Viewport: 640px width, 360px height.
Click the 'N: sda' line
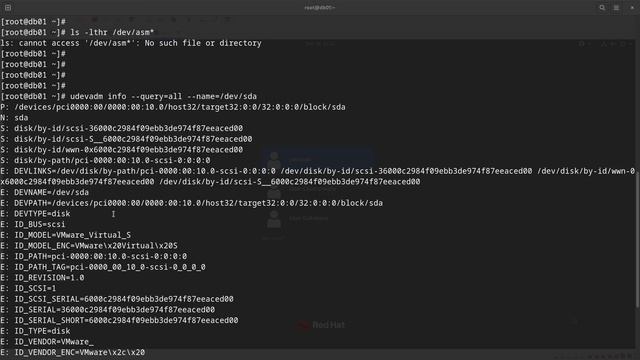(14, 118)
